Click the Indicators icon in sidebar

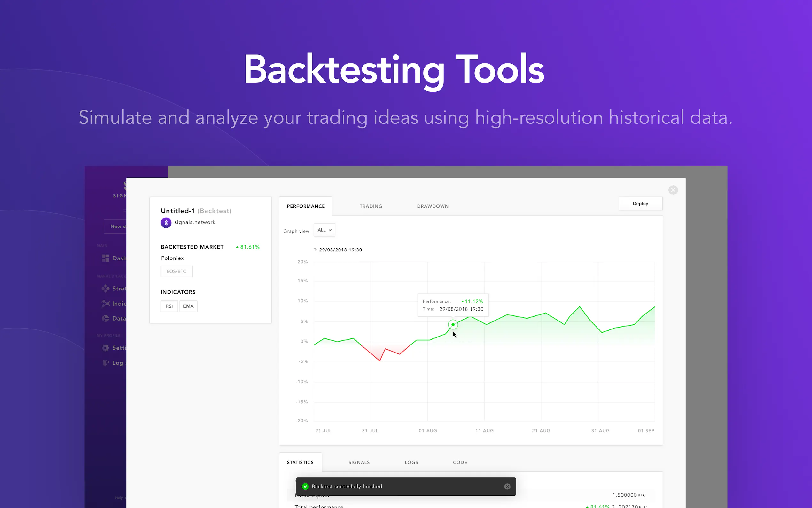click(105, 303)
